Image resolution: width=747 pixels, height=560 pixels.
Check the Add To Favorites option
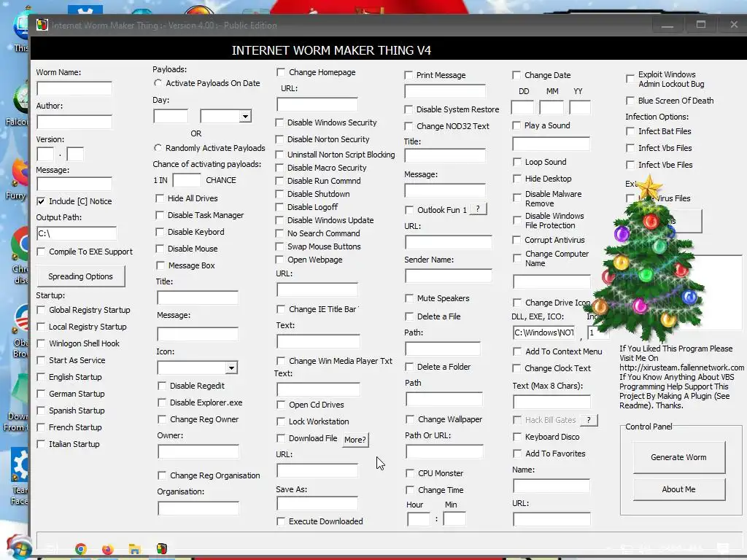[x=517, y=454]
